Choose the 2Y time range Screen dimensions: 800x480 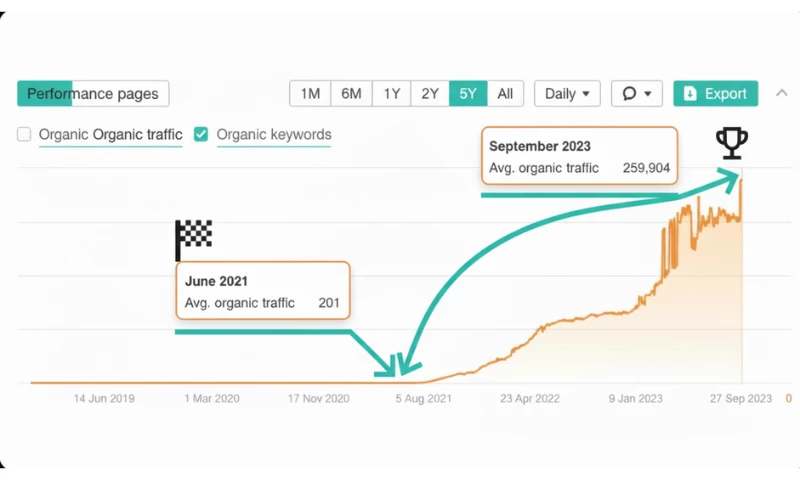[x=430, y=94]
